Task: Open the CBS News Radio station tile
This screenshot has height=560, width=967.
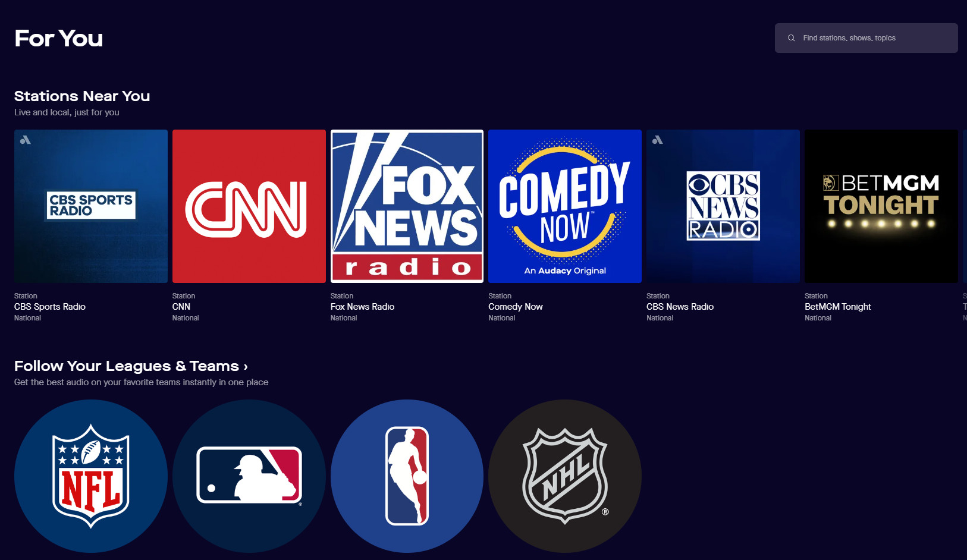Action: tap(723, 206)
